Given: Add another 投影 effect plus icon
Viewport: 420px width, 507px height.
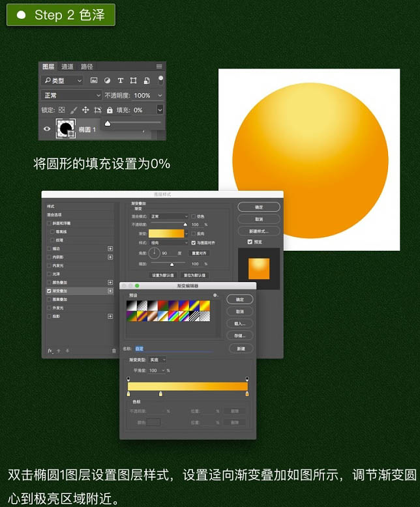Looking at the screenshot, I should tap(110, 316).
